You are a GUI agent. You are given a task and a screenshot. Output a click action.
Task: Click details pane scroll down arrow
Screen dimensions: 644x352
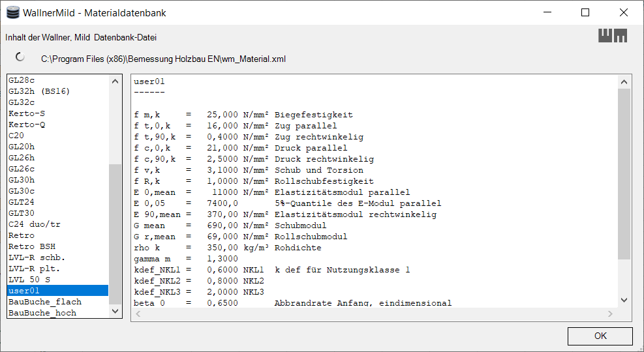coord(624,301)
